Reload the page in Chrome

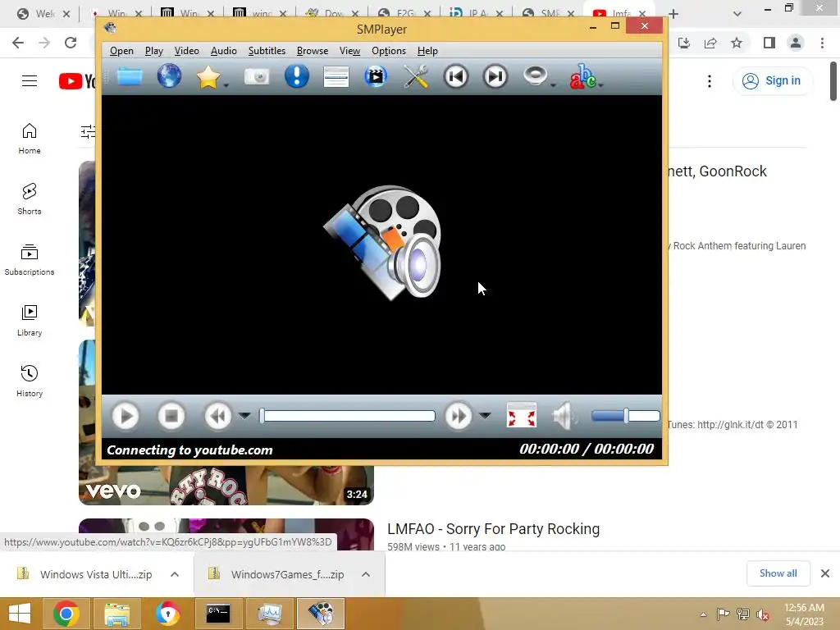pos(71,43)
